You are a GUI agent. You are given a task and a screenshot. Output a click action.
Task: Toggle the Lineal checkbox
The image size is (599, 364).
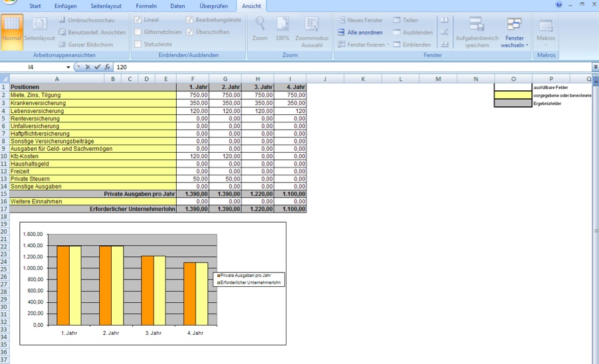pos(138,20)
